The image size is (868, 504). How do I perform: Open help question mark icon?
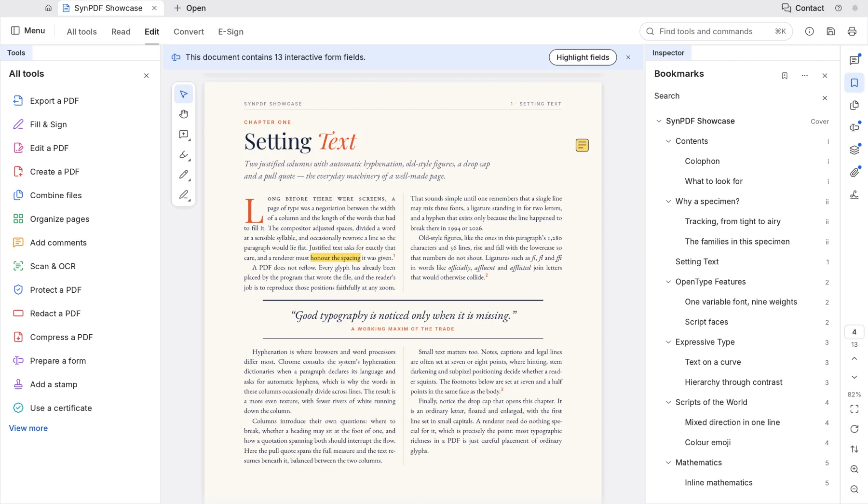tap(839, 8)
